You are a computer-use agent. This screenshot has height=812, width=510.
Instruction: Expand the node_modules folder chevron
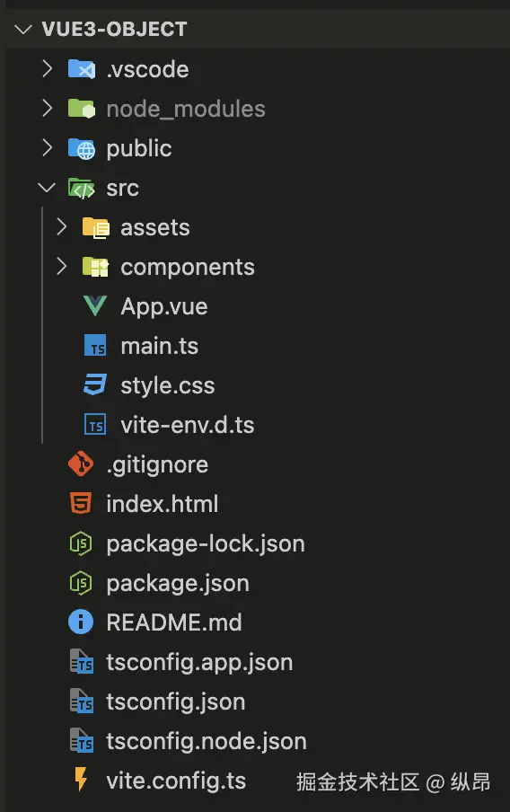(x=47, y=108)
